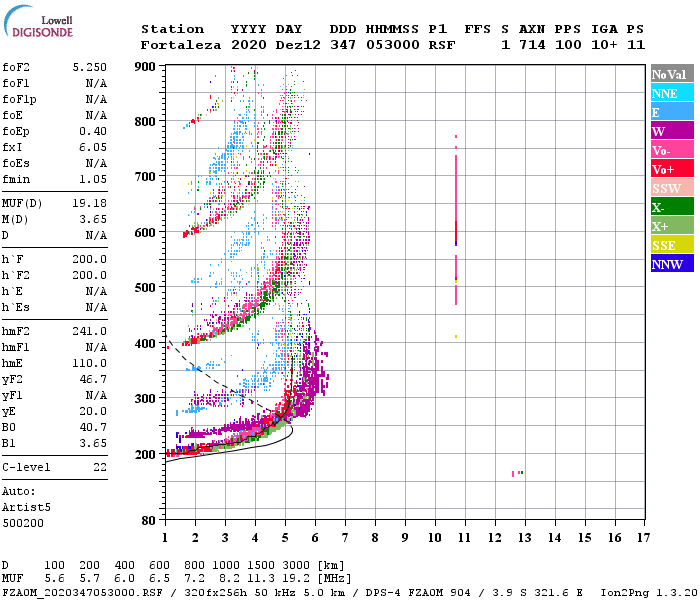The width and height of the screenshot is (700, 600).
Task: Click the AXN value 714
Action: 532,45
